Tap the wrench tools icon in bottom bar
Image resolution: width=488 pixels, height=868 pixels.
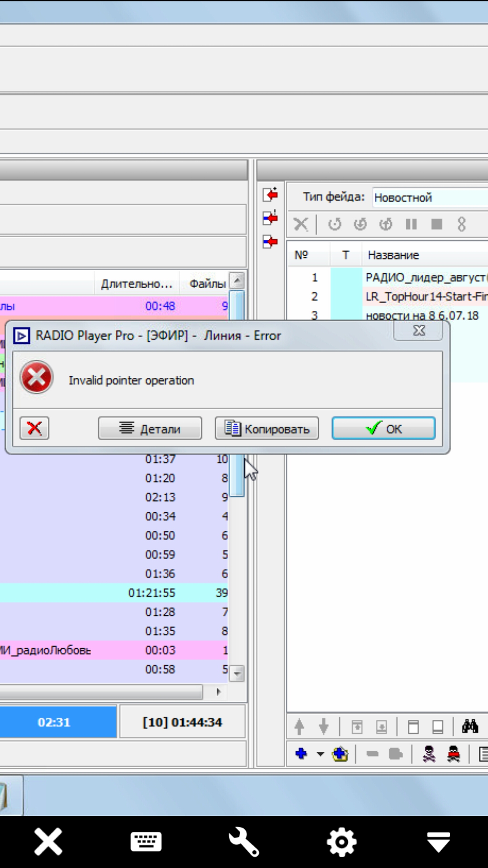(244, 842)
